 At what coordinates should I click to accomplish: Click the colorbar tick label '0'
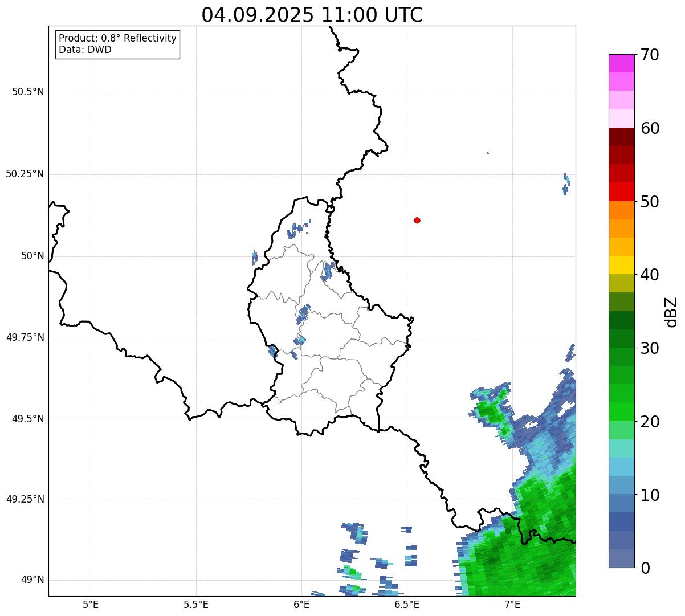(645, 568)
